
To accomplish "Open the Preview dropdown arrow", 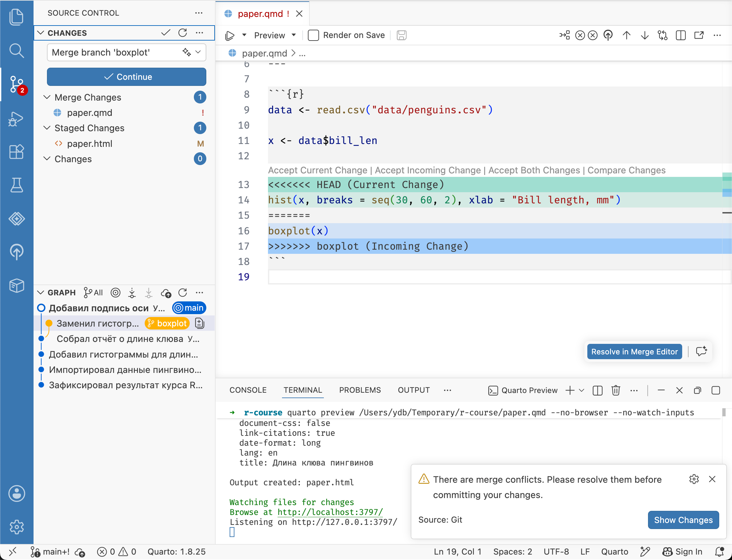I will click(x=294, y=35).
